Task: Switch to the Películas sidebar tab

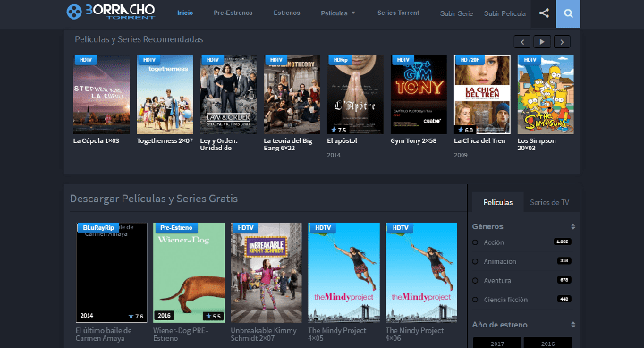Action: pyautogui.click(x=498, y=202)
